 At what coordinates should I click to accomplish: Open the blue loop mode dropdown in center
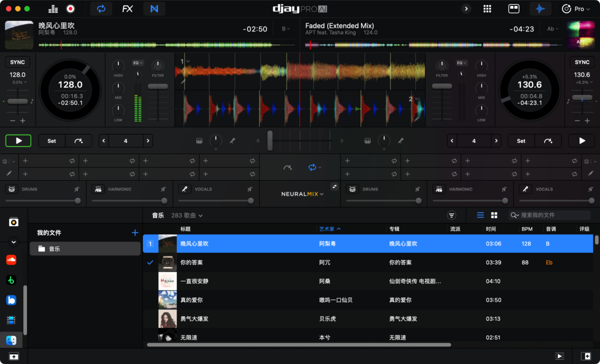point(315,167)
